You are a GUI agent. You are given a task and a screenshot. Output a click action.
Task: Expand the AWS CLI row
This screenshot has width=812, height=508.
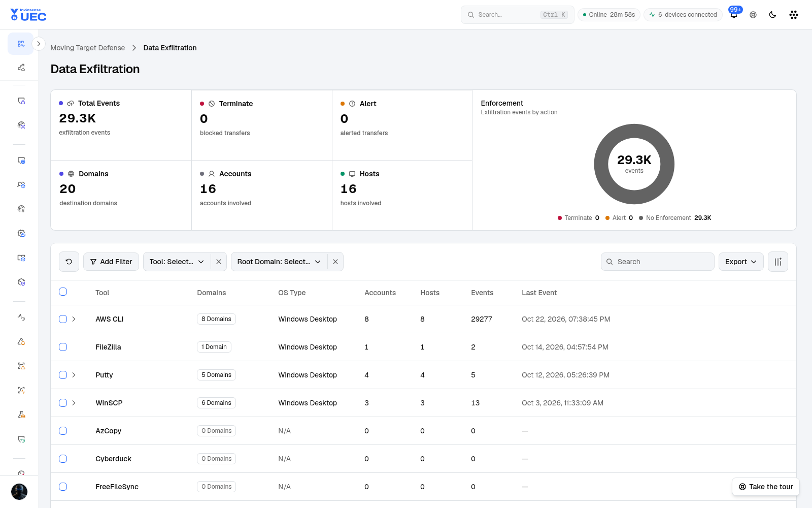pyautogui.click(x=74, y=319)
